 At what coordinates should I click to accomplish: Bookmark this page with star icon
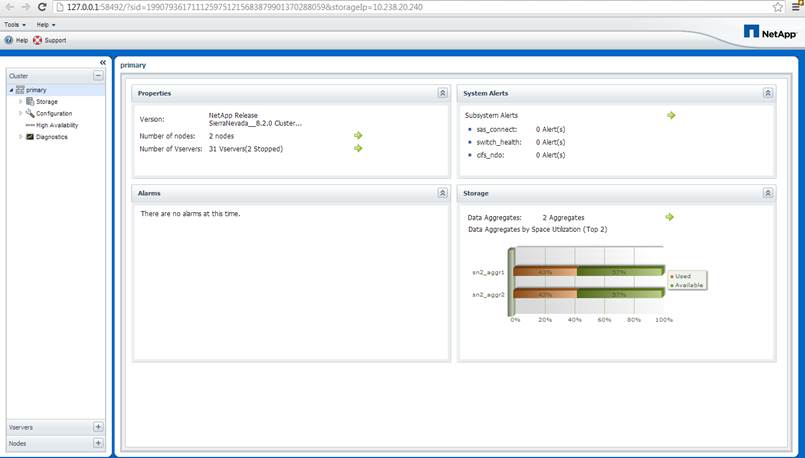coord(778,7)
